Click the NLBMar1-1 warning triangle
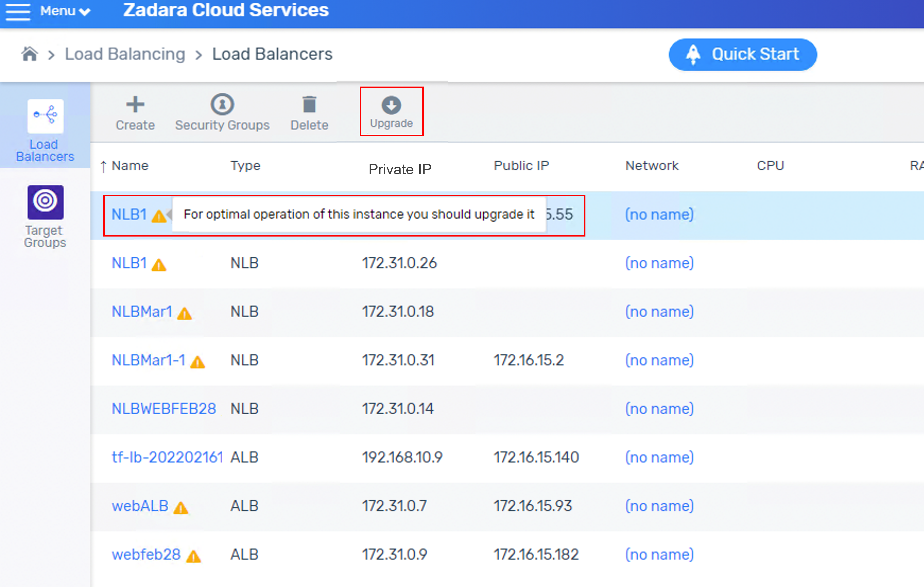This screenshot has height=587, width=924. pos(198,362)
